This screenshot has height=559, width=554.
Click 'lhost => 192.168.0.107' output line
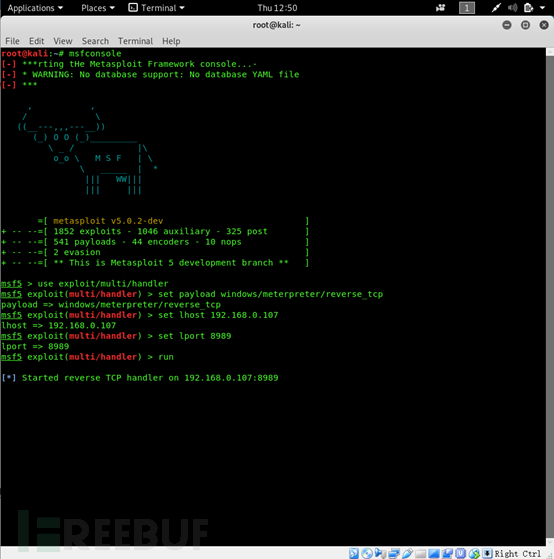[58, 325]
